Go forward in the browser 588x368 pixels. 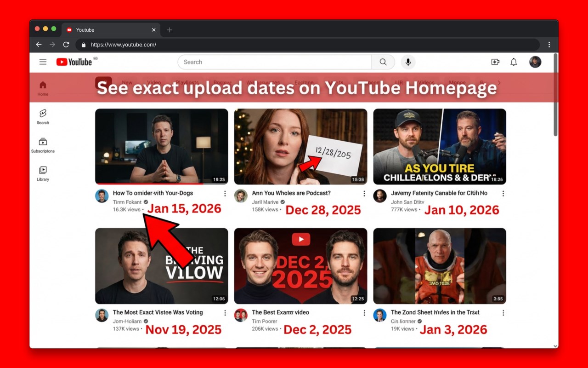(x=52, y=45)
